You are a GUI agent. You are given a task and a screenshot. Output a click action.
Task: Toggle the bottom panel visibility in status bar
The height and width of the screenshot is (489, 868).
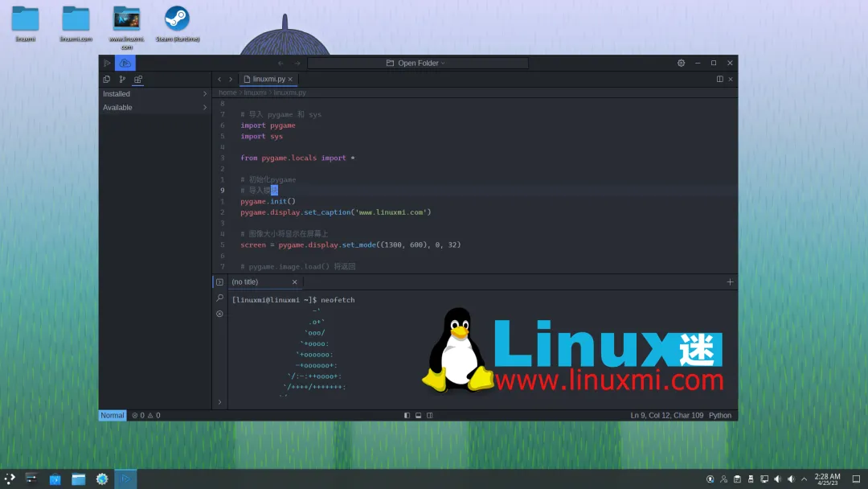419,415
